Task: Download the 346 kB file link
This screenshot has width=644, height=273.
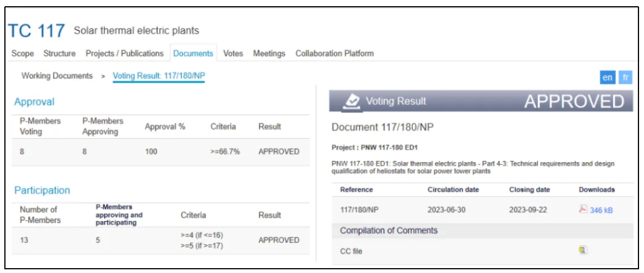Action: coord(601,210)
